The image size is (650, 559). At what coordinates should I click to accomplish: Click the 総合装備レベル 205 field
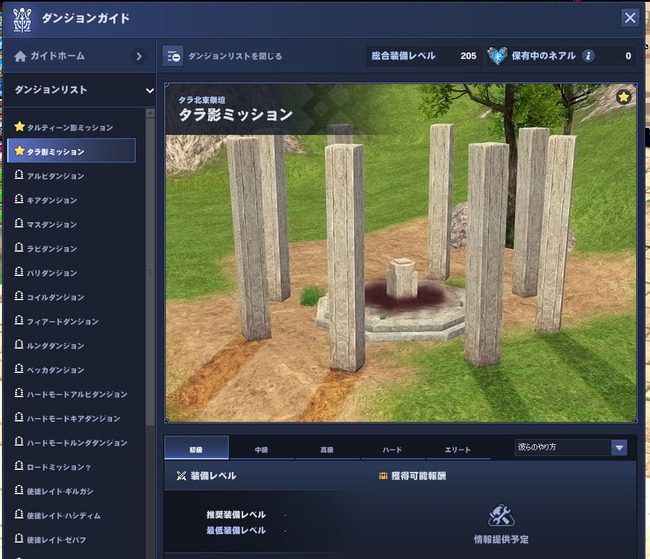424,56
